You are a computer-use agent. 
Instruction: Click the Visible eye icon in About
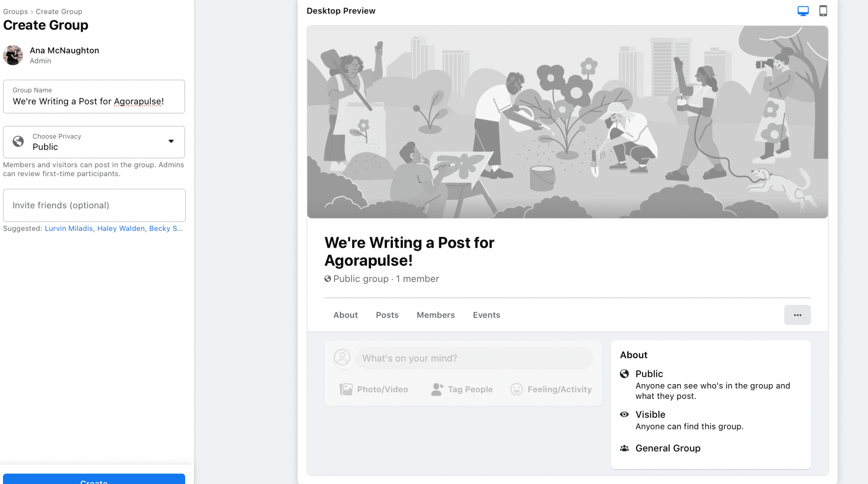click(x=624, y=415)
